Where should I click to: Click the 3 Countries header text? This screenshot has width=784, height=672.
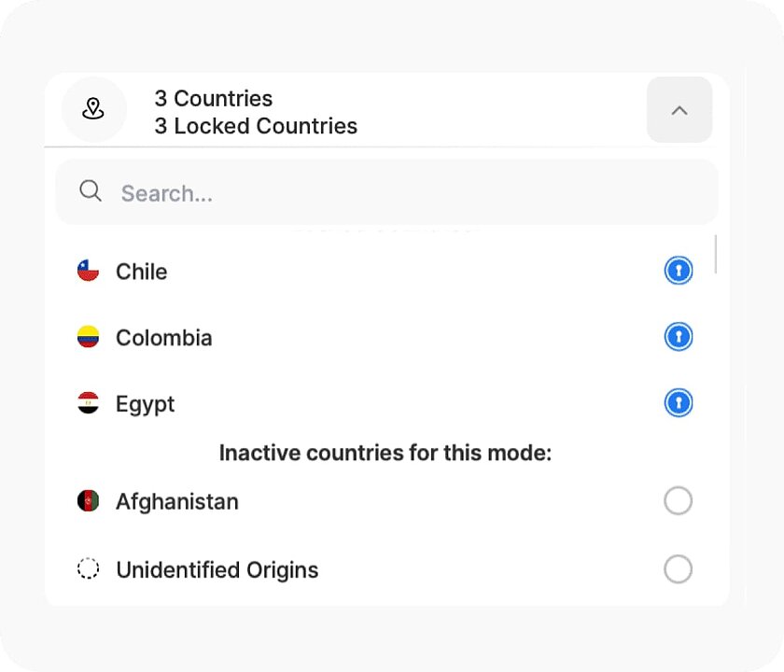(213, 98)
